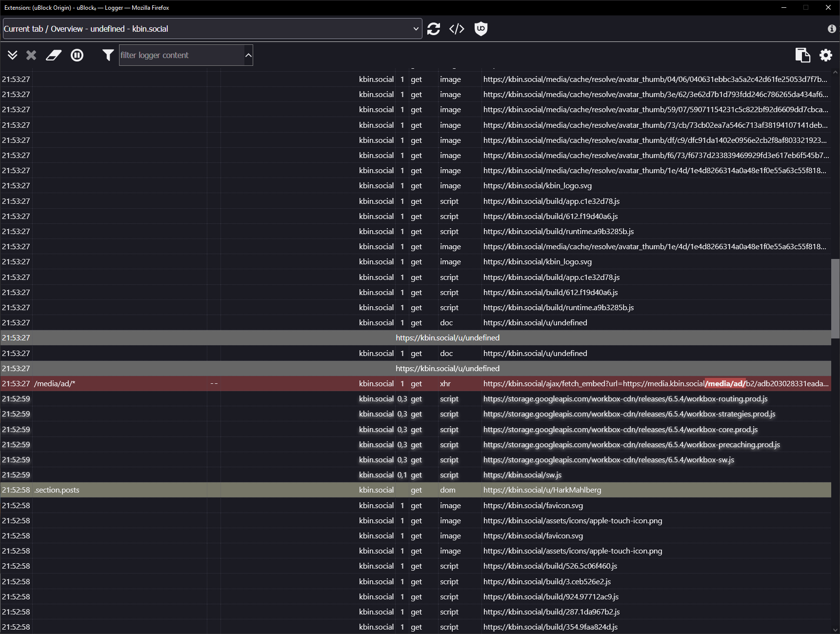The width and height of the screenshot is (840, 634).
Task: Click the filter logger content field
Action: pyautogui.click(x=180, y=55)
